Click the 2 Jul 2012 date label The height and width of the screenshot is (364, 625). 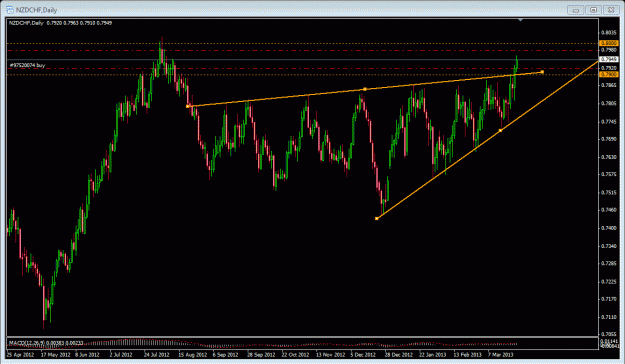click(x=121, y=354)
